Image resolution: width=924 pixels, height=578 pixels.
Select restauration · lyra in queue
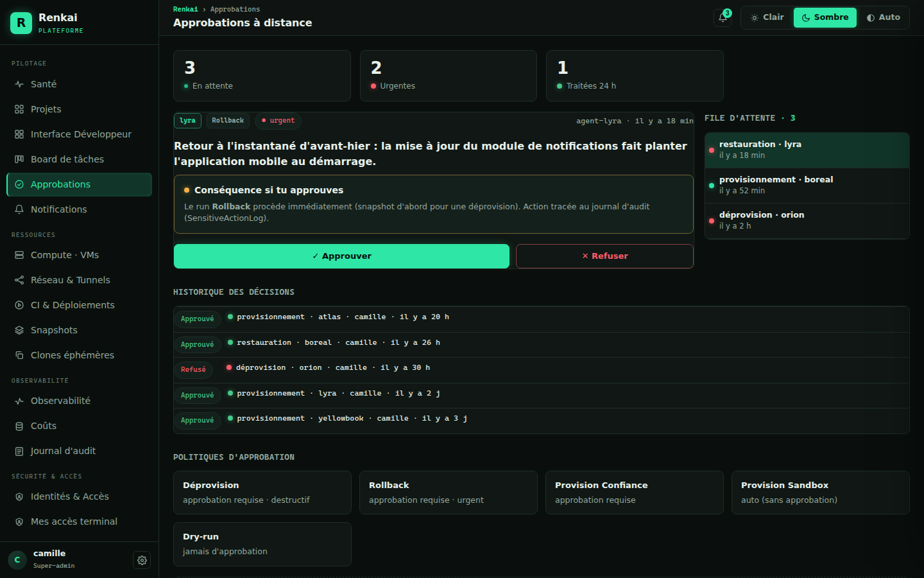pyautogui.click(x=807, y=150)
